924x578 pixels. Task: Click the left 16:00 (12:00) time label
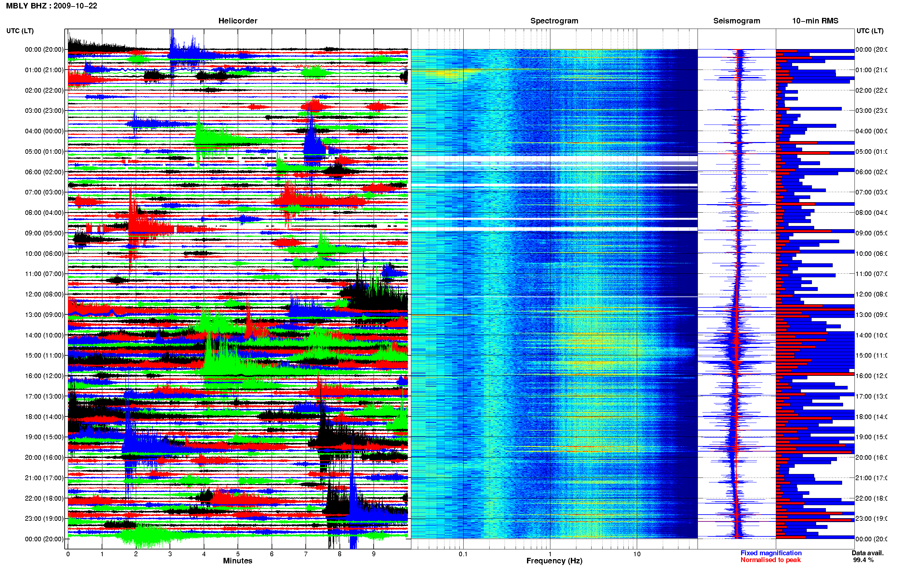[44, 376]
